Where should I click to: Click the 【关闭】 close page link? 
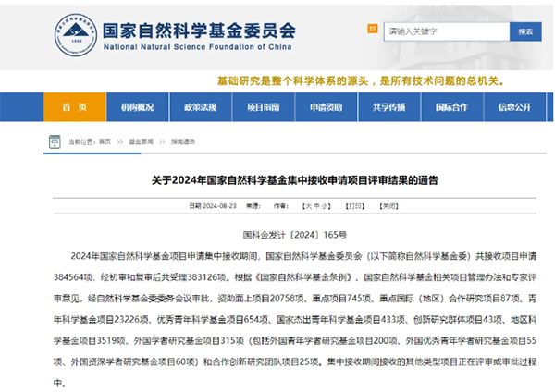[388, 206]
